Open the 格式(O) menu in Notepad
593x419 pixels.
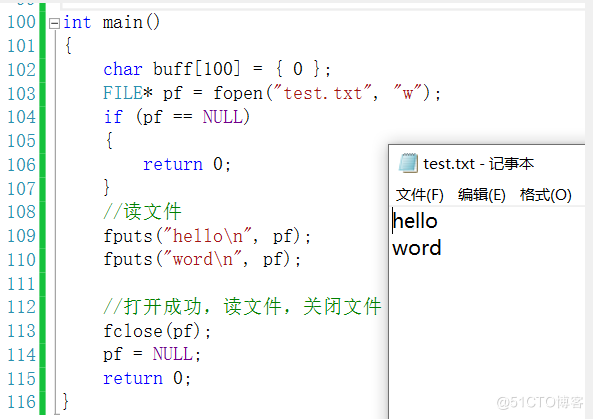tap(545, 195)
